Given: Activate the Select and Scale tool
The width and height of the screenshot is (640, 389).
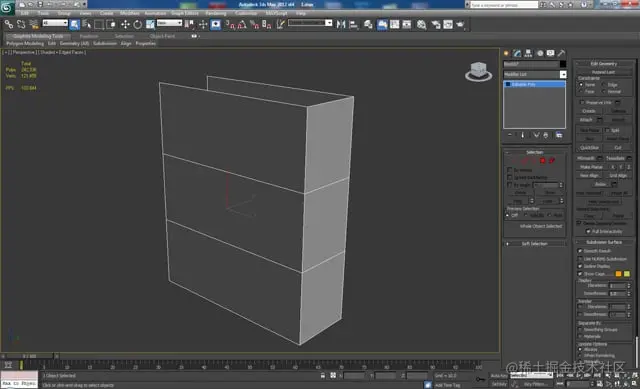Looking at the screenshot, I should 150,24.
